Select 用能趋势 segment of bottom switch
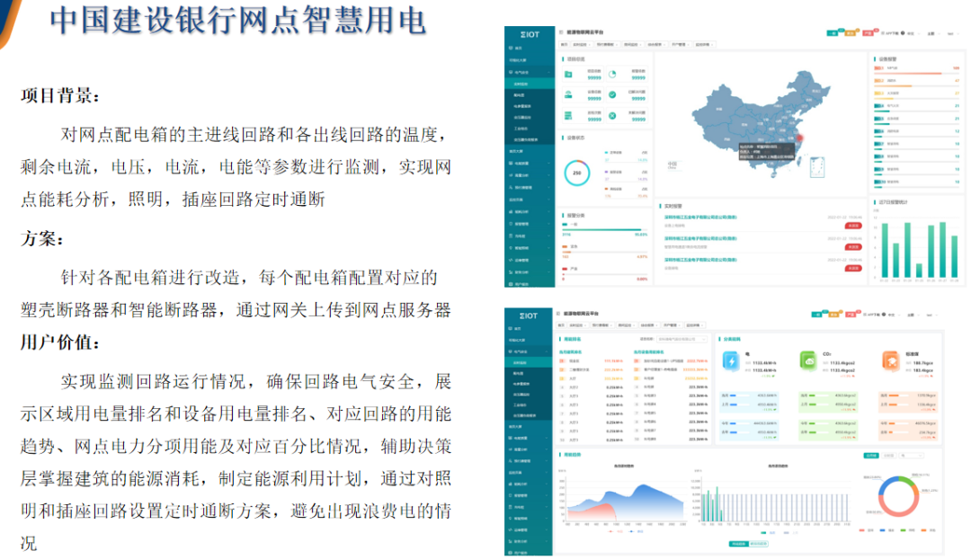Image resolution: width=971 pixels, height=560 pixels. [739, 544]
